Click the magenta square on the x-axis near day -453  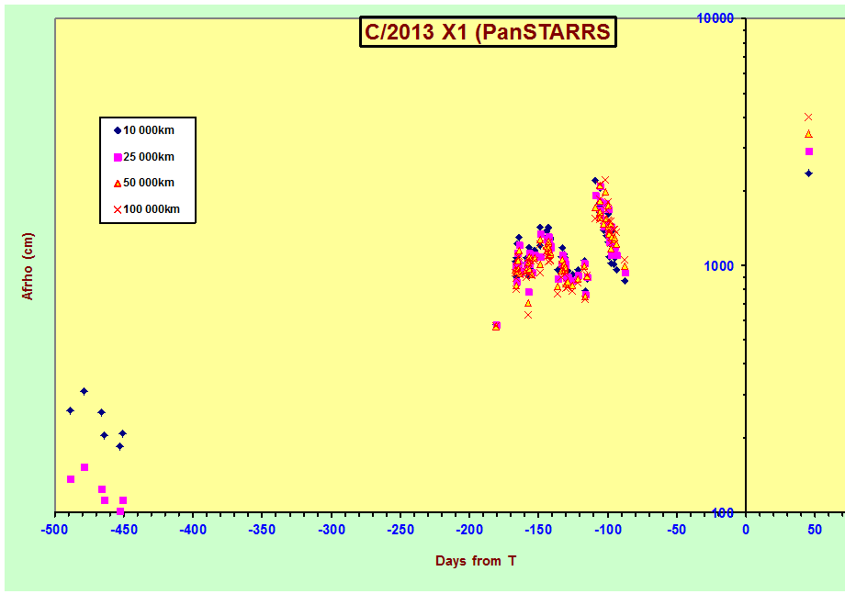120,511
